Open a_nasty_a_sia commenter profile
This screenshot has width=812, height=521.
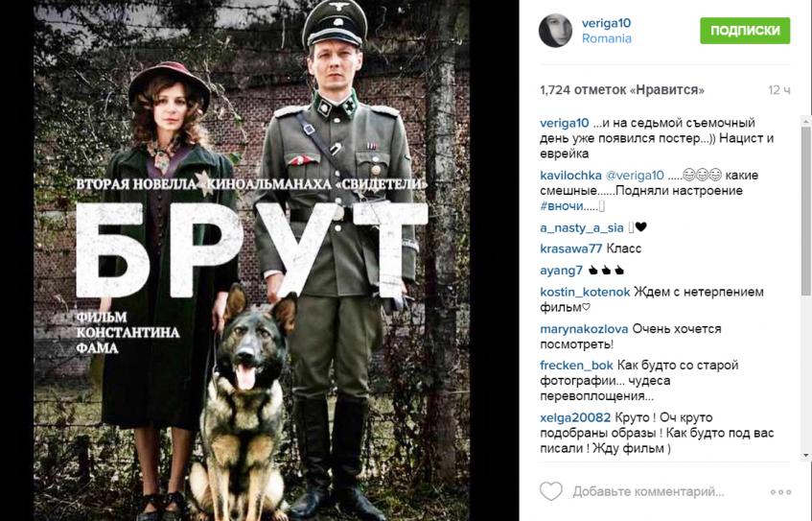click(582, 227)
